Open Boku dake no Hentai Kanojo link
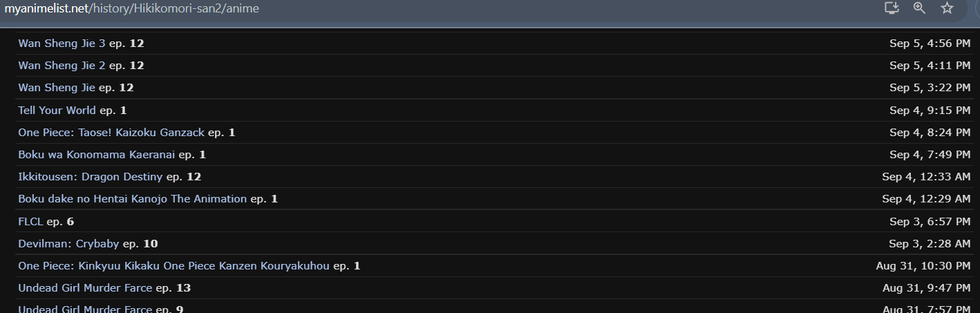This screenshot has height=313, width=980. (132, 199)
